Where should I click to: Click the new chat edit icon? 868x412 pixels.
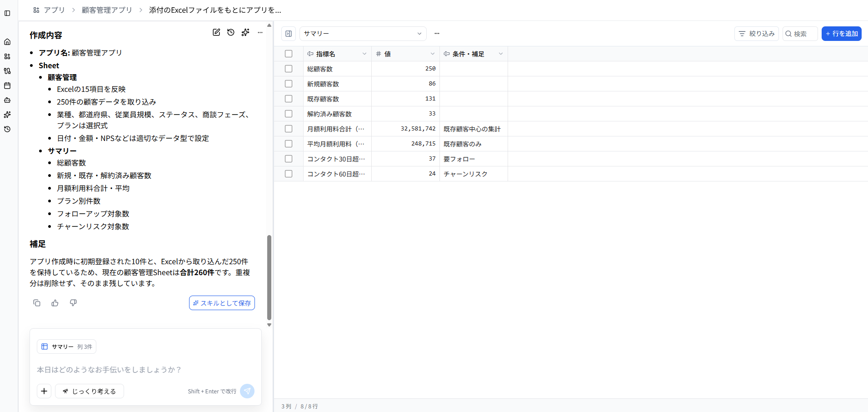pos(216,32)
